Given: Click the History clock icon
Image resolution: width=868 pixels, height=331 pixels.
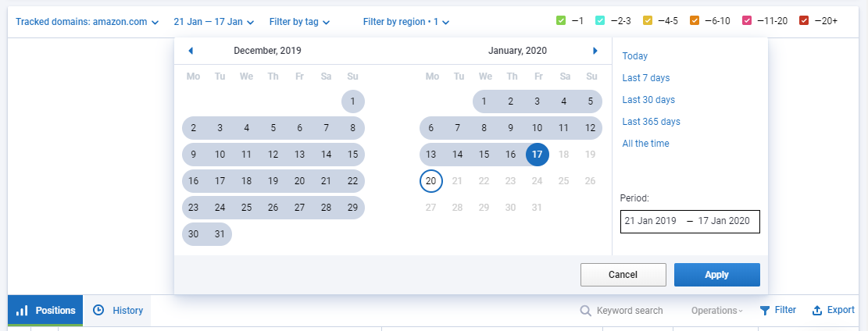Looking at the screenshot, I should 98,310.
